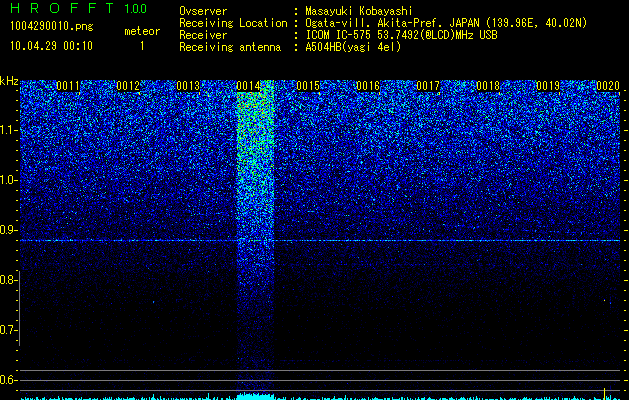
Task: Click the time marker 0018
Action: 488,86
